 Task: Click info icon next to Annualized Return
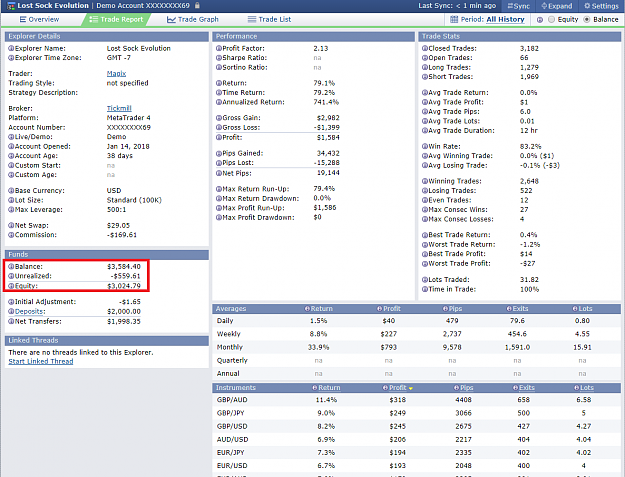click(x=219, y=102)
